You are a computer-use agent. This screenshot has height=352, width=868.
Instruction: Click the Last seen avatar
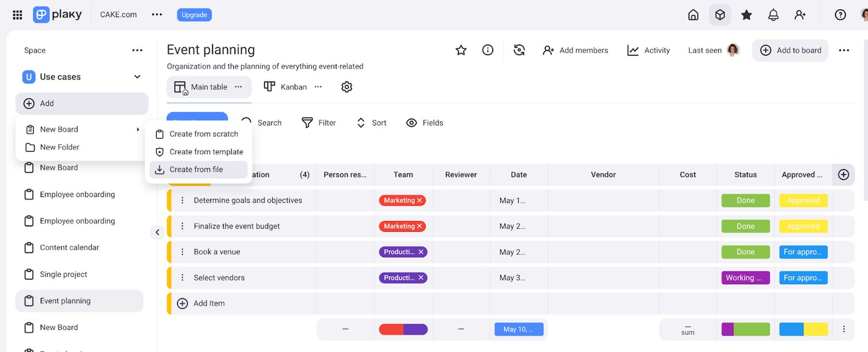click(733, 50)
